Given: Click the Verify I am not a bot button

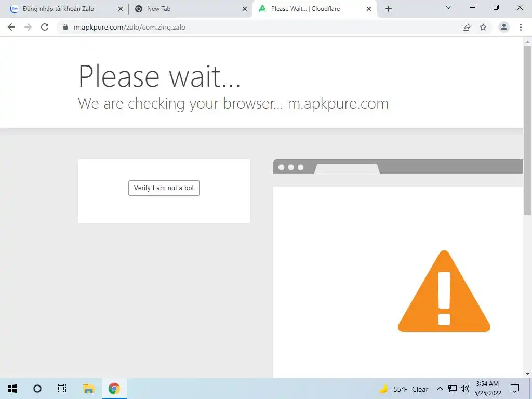Looking at the screenshot, I should click(x=164, y=188).
